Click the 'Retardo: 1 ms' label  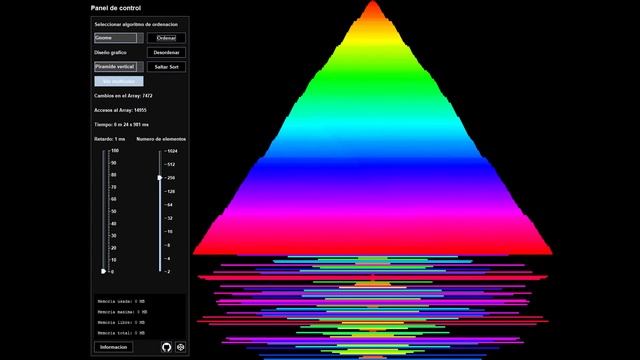coord(109,139)
